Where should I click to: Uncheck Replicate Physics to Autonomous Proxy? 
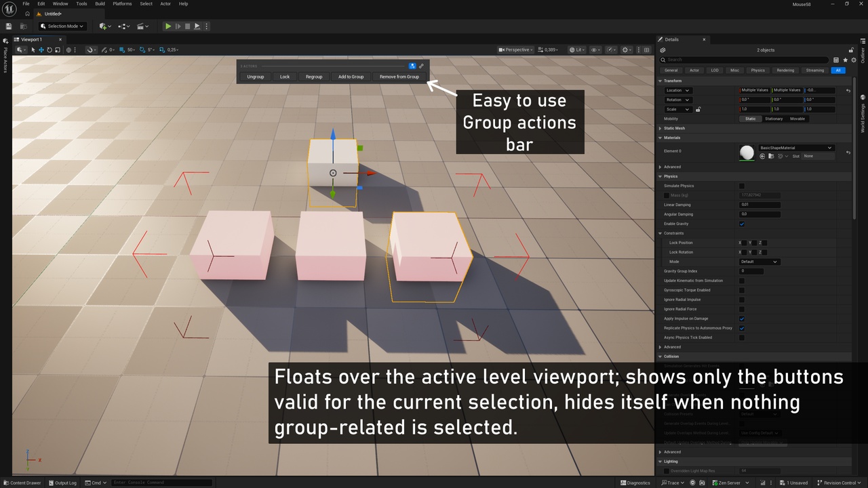pos(742,328)
